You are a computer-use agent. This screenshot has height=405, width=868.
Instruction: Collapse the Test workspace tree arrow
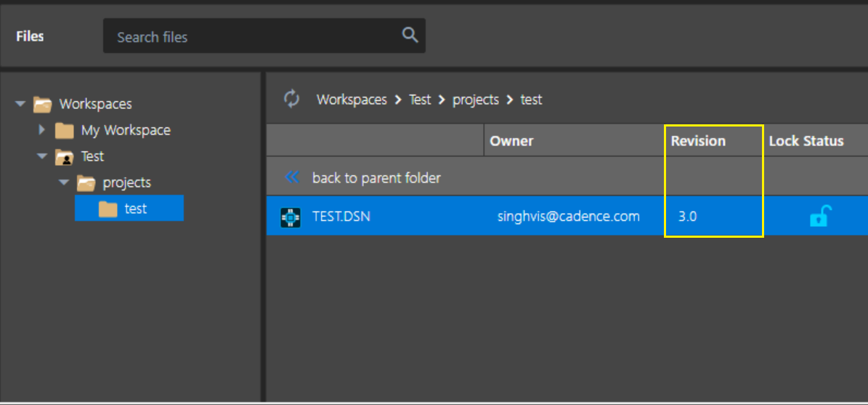[x=42, y=156]
